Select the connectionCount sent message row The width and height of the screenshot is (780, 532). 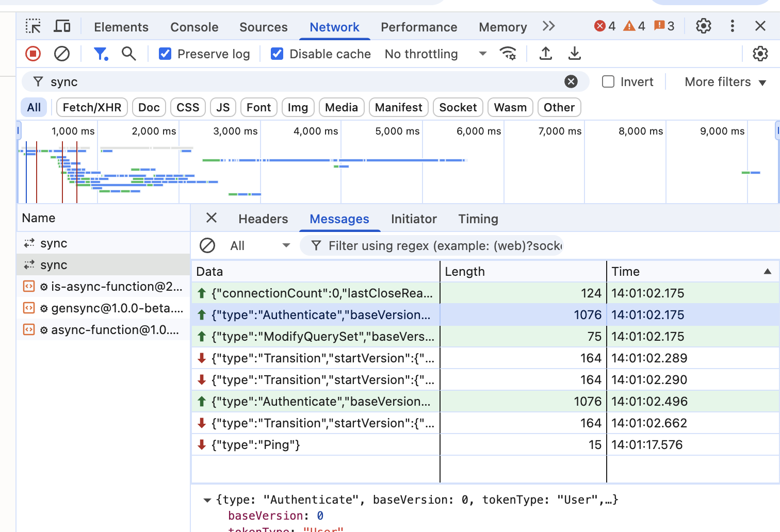[485, 293]
